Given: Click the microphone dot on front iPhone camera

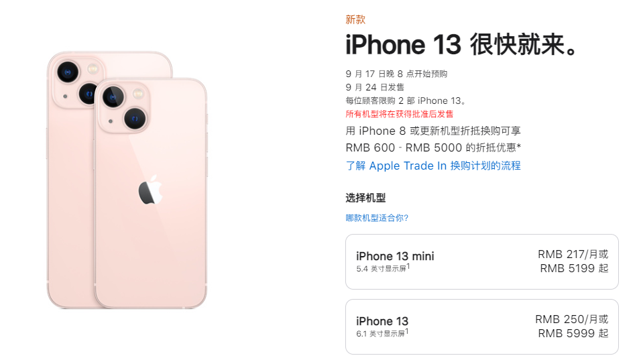Looking at the screenshot, I should [111, 121].
